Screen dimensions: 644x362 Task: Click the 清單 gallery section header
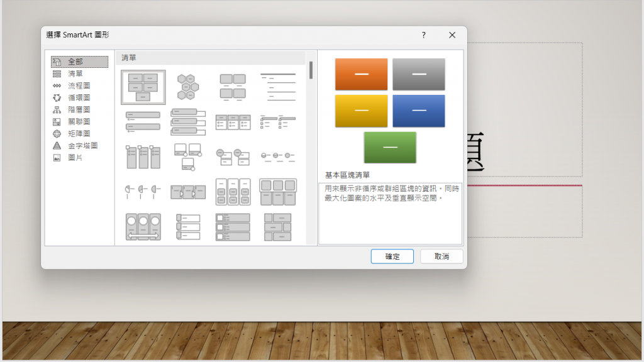(x=211, y=58)
